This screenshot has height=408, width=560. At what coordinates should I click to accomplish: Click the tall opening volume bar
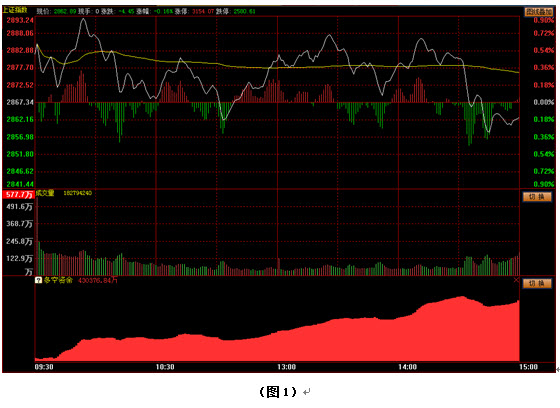(37, 236)
